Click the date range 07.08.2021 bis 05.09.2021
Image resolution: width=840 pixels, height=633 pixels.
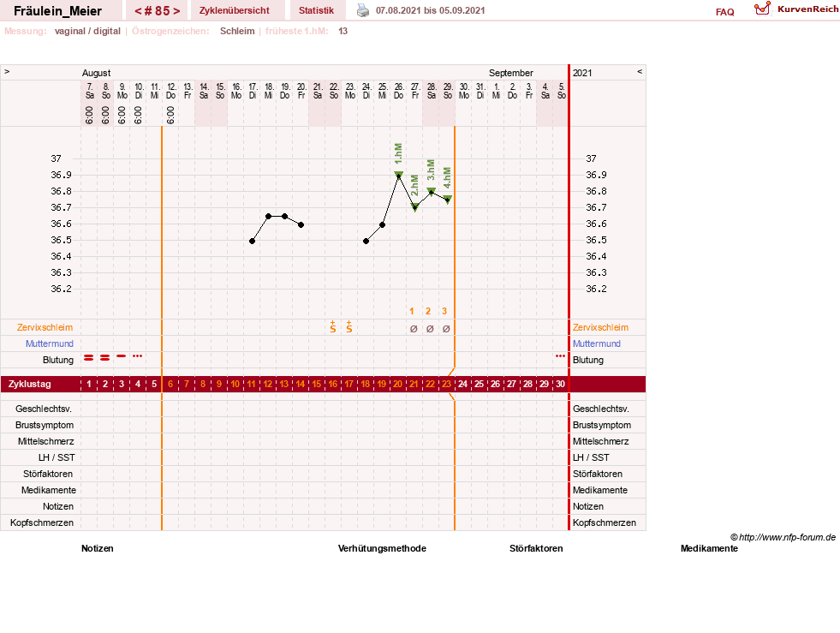pyautogui.click(x=430, y=11)
